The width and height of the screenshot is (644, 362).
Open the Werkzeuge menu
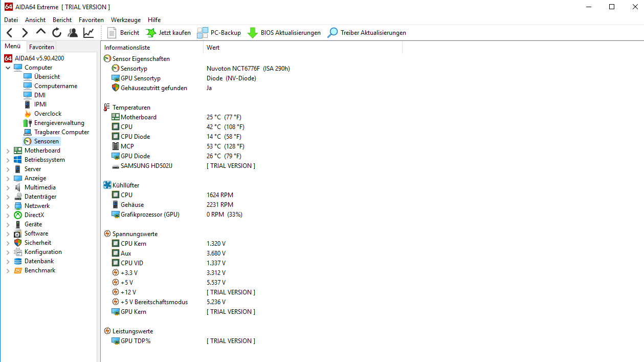point(126,20)
